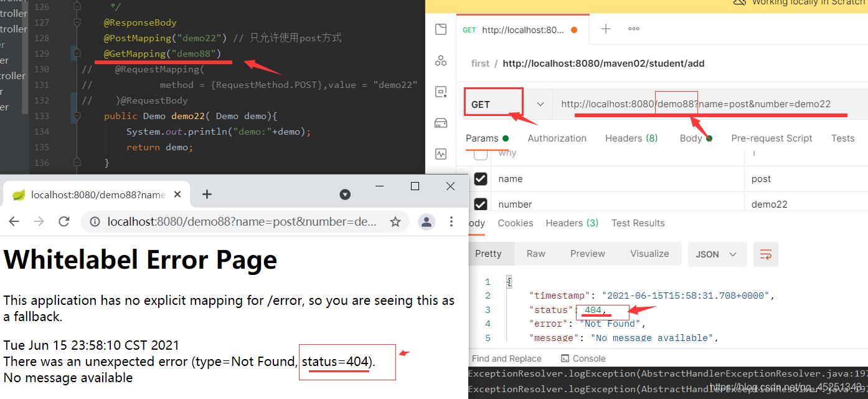This screenshot has height=399, width=868.
Task: Go forward in Chrome browser
Action: click(x=39, y=221)
